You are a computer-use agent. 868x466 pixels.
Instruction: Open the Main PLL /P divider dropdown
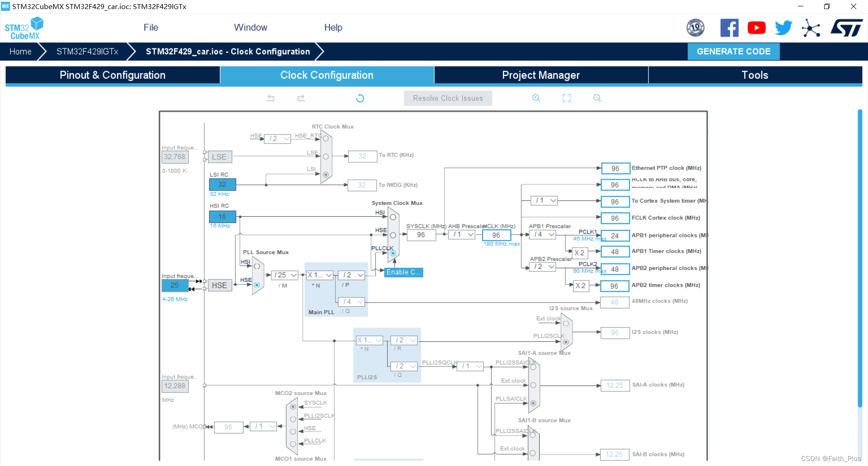tap(352, 275)
